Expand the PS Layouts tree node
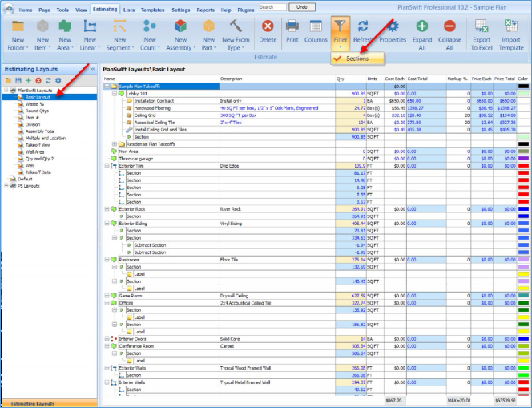This screenshot has height=408, width=532. pyautogui.click(x=6, y=186)
